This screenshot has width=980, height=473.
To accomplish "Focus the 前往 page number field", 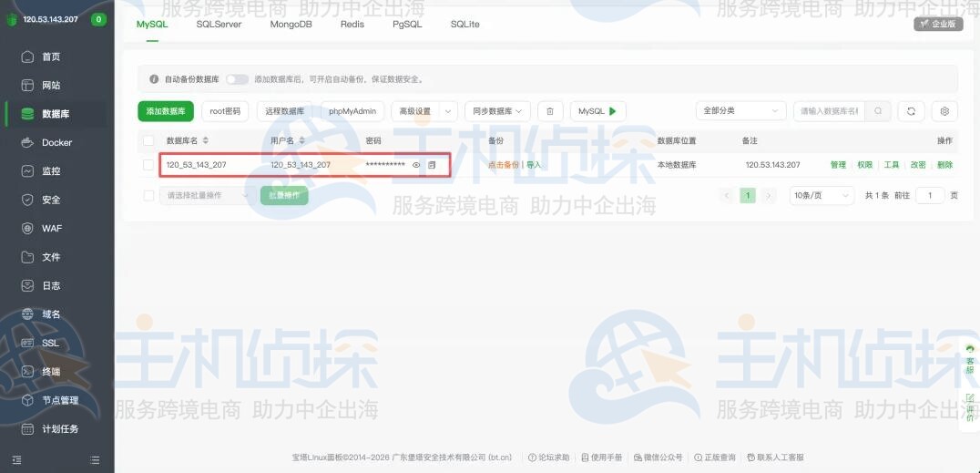I will (x=930, y=195).
